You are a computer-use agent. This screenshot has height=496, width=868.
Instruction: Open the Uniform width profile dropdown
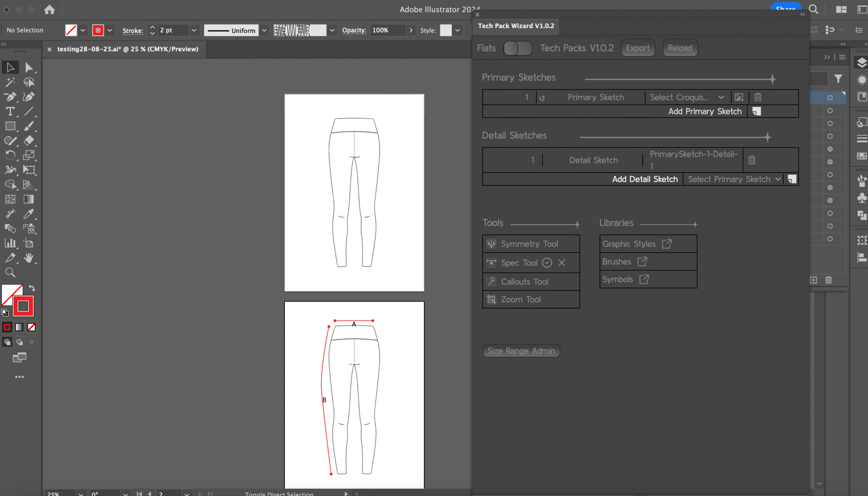264,30
